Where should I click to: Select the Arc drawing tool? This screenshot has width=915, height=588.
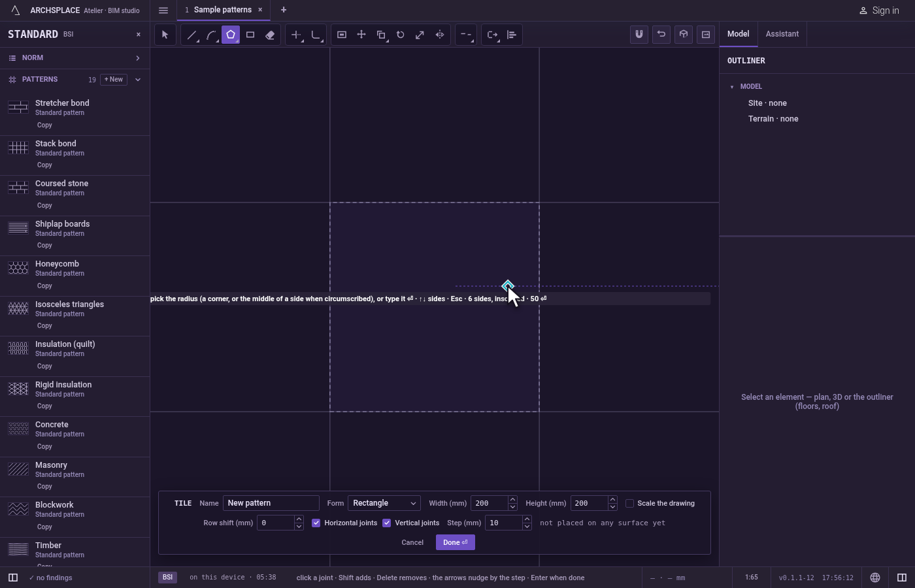(211, 35)
